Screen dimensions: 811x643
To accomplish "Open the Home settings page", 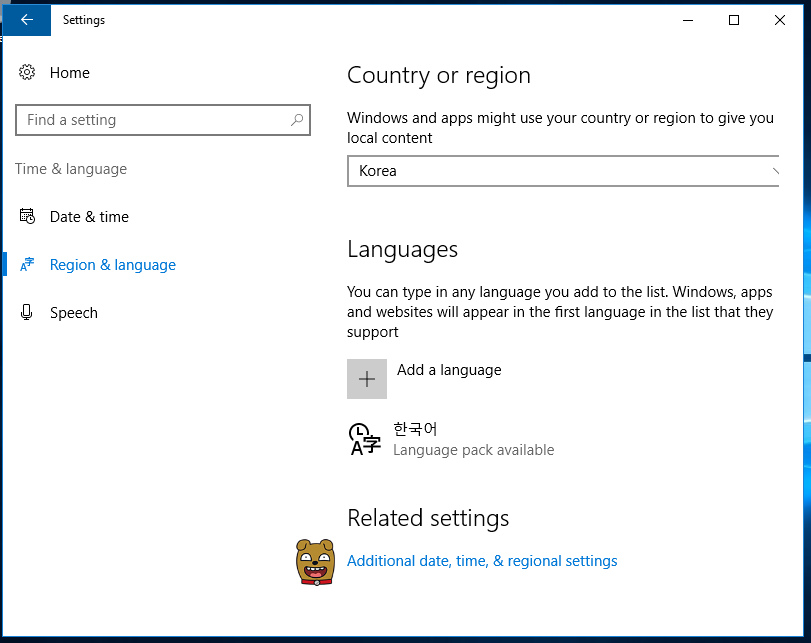I will (70, 73).
